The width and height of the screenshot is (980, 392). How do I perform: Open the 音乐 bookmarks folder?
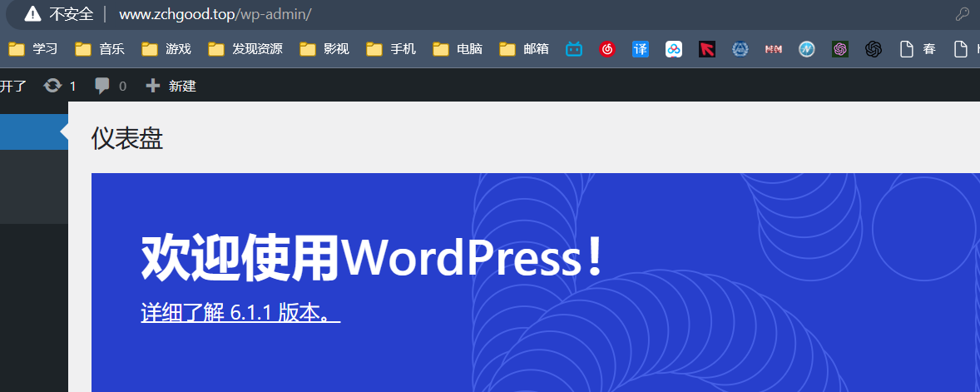(x=100, y=49)
